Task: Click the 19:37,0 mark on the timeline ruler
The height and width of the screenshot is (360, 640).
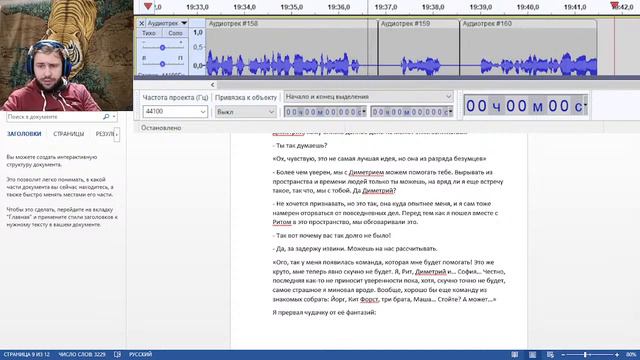Action: [386, 7]
